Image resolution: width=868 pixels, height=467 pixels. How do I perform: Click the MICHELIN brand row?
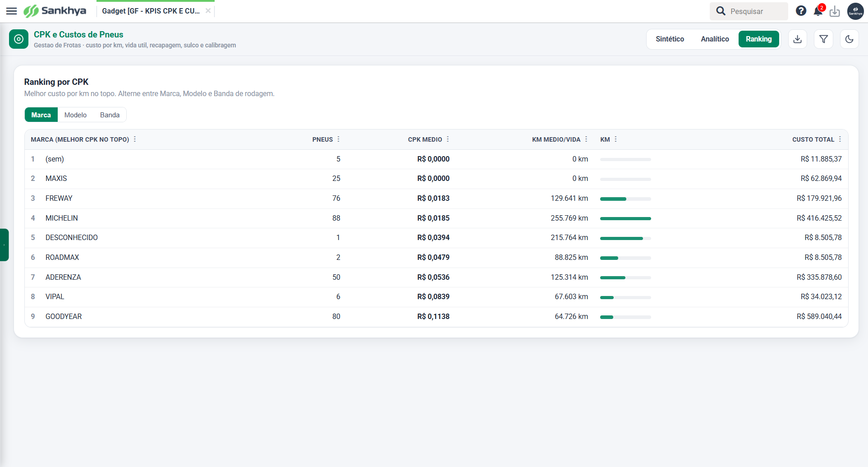[x=436, y=218]
